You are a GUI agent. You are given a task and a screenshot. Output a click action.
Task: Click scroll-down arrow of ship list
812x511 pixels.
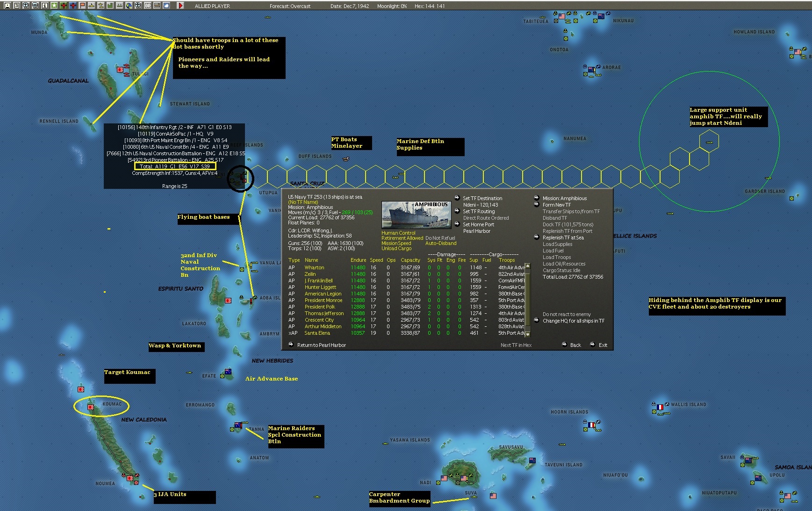point(528,334)
